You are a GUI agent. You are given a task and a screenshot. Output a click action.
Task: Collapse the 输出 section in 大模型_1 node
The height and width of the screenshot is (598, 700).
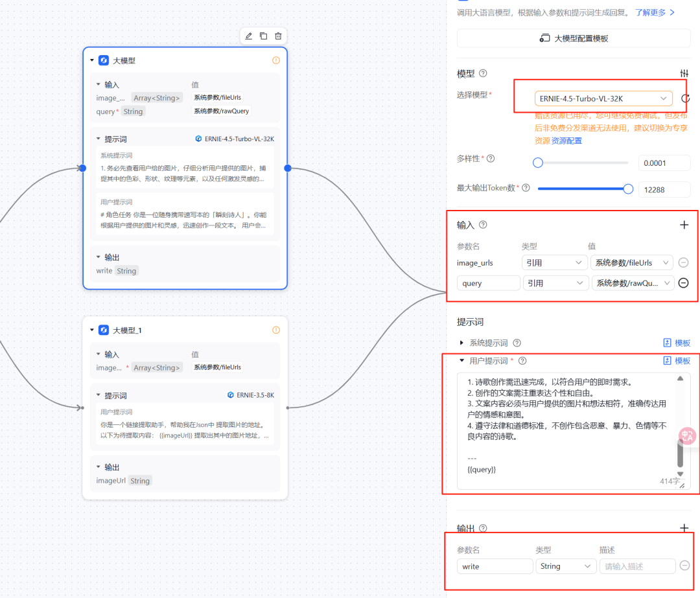pos(99,466)
